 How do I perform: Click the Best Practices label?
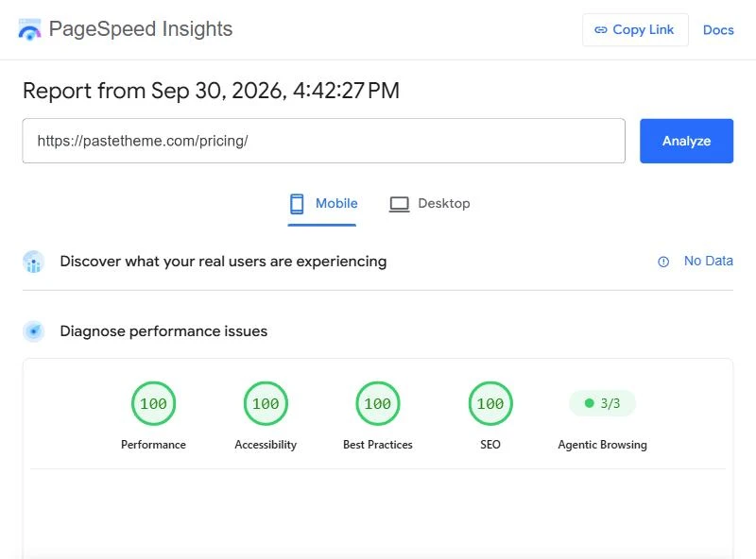377,445
